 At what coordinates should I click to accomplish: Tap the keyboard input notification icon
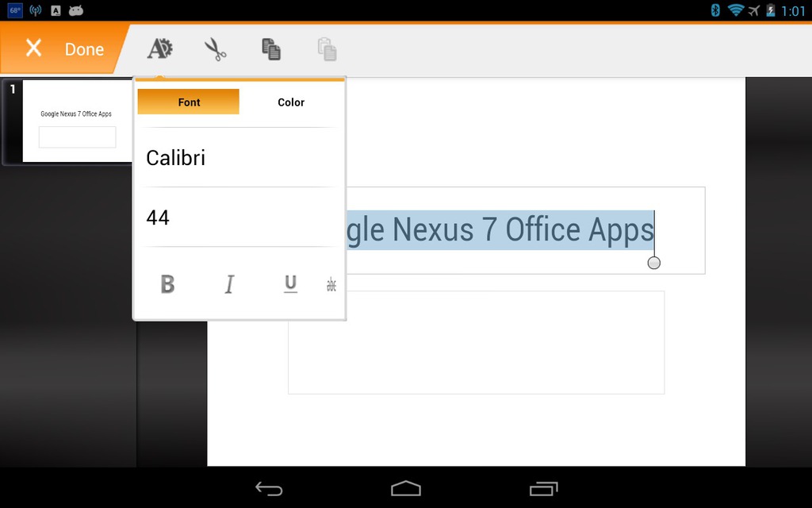[56, 10]
